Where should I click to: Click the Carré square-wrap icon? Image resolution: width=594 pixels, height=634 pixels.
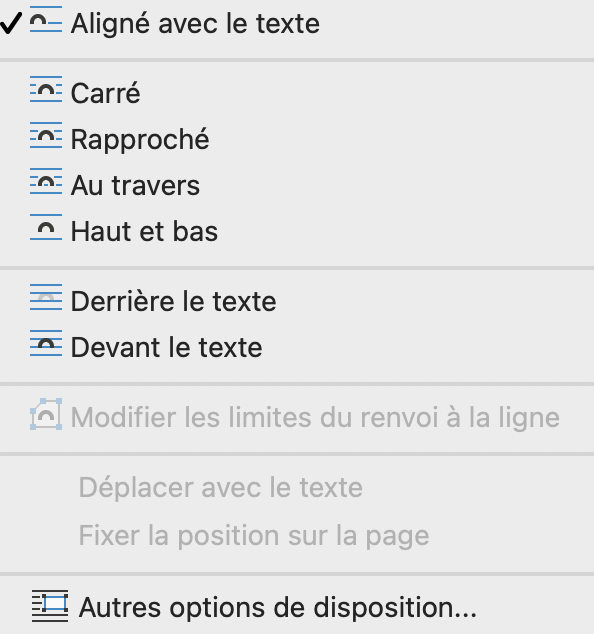46,89
